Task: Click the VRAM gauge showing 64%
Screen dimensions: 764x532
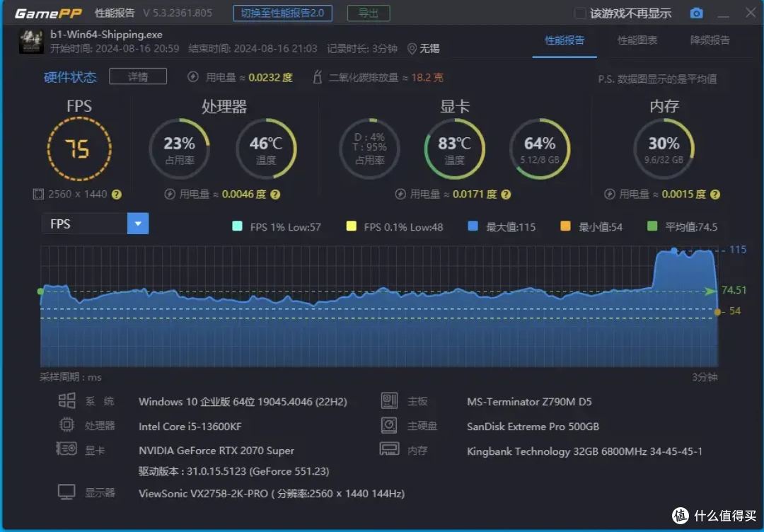Action: point(540,149)
